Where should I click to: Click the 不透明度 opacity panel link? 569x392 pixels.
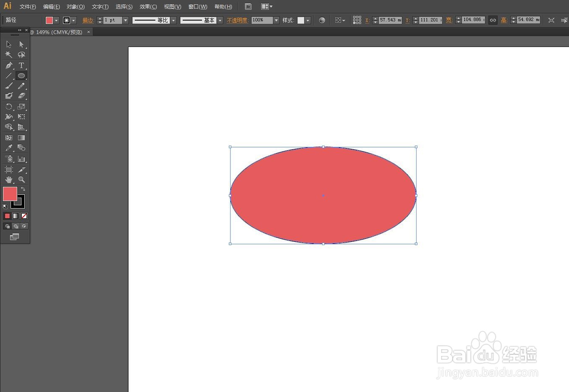(x=237, y=20)
